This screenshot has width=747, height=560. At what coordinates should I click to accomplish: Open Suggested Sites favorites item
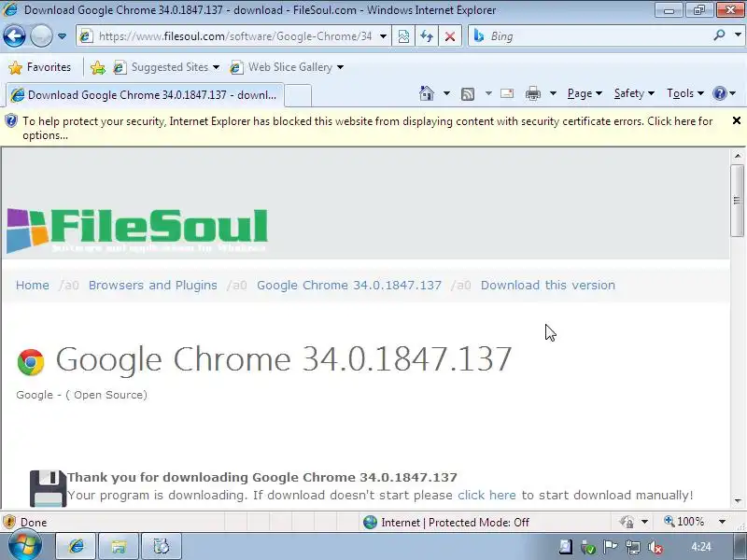[x=166, y=67]
